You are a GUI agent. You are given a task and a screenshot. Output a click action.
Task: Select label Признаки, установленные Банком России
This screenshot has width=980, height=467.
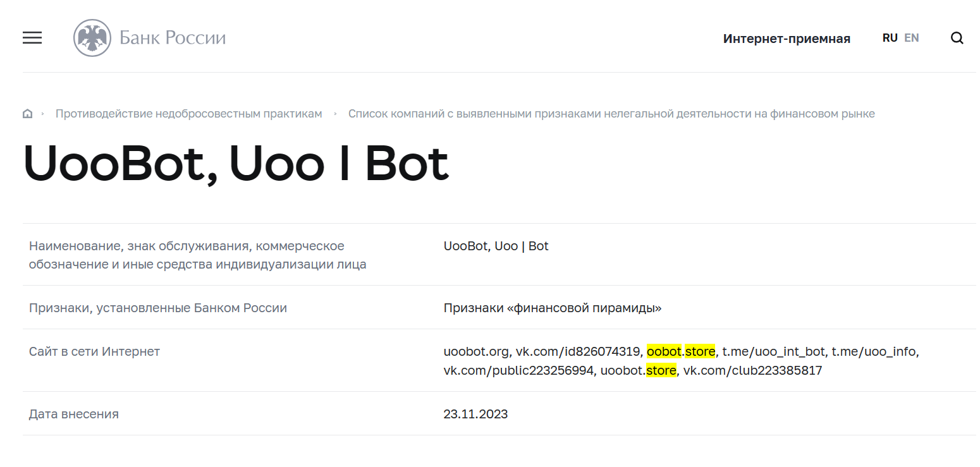pyautogui.click(x=158, y=308)
